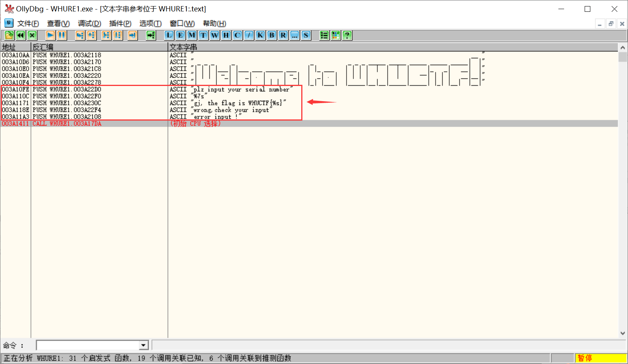
Task: Pause execution with the pause icon
Action: [62, 35]
